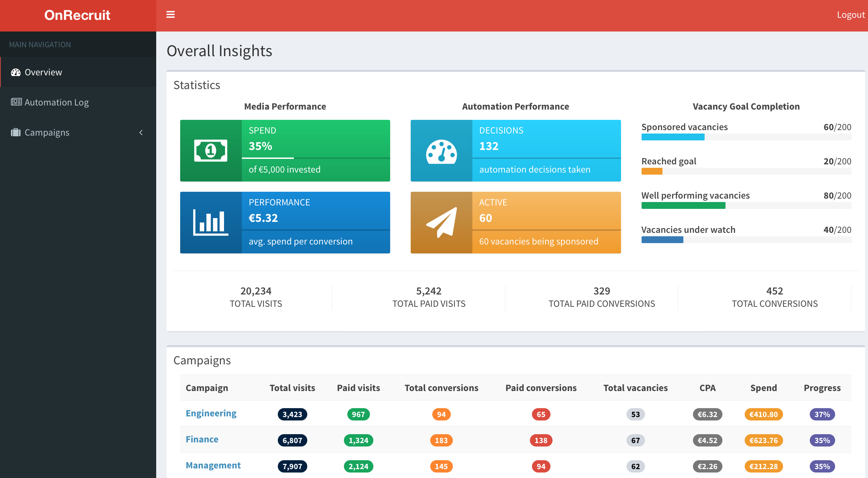
Task: Click the Sponsored vacancies progress bar
Action: click(x=746, y=137)
